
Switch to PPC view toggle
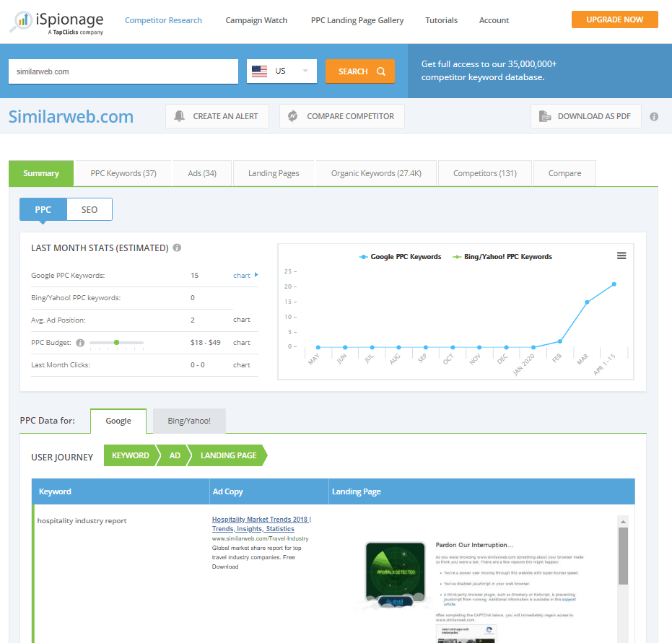[43, 209]
